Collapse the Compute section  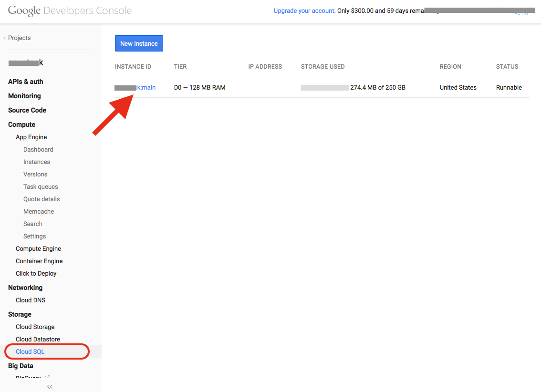coord(21,124)
